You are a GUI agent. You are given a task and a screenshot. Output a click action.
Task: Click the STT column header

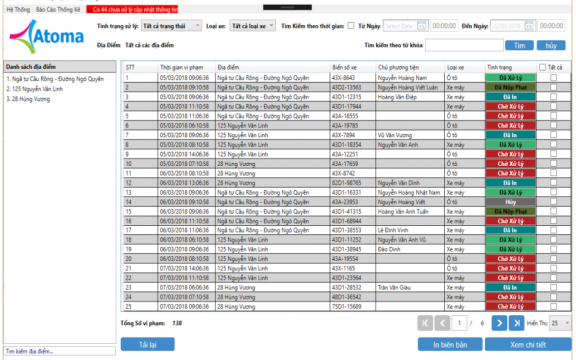click(x=141, y=67)
